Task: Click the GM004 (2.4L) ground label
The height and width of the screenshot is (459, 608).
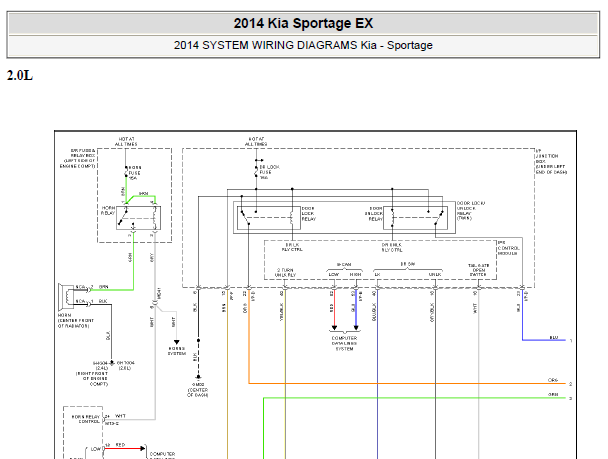Action: (101, 366)
